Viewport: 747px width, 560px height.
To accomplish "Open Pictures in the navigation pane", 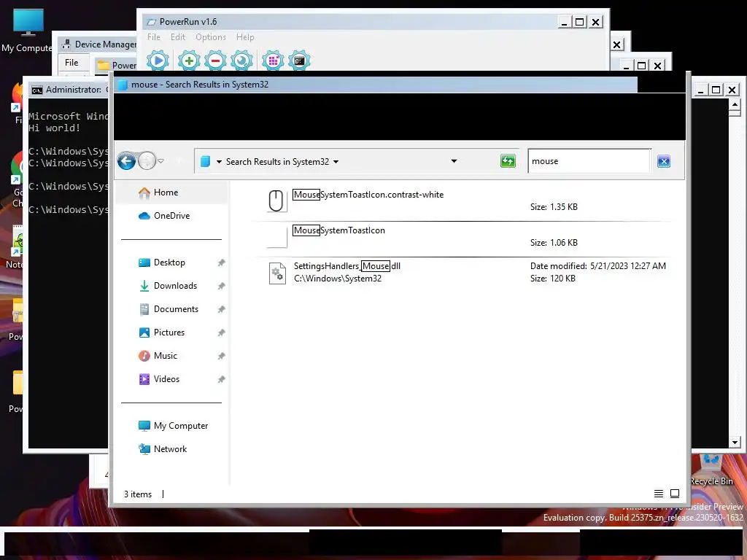I will click(171, 332).
